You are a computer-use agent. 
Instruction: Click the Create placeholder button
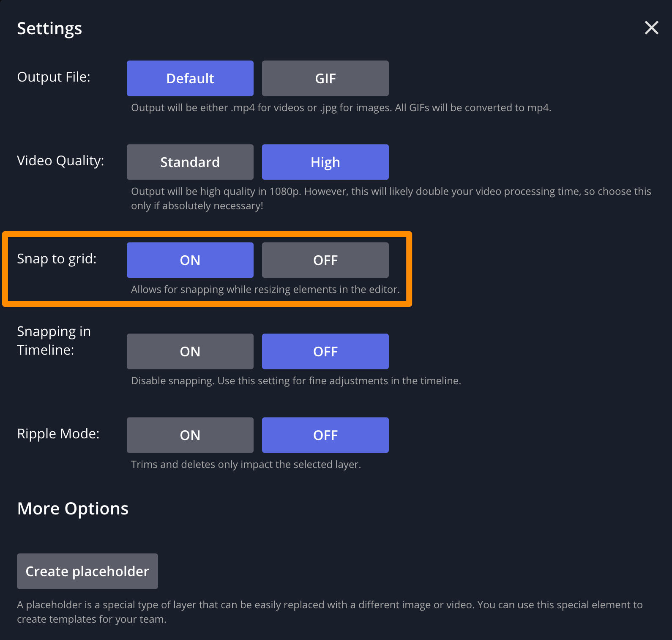click(87, 571)
